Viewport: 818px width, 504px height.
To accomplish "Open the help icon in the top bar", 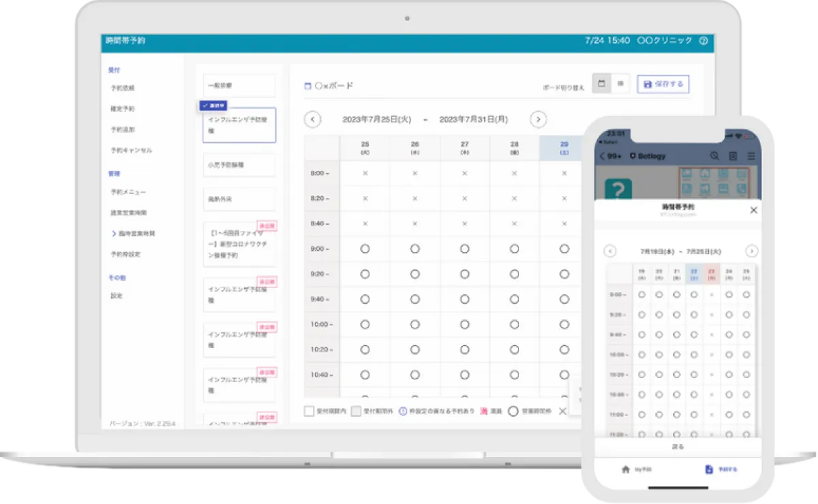I will 703,41.
